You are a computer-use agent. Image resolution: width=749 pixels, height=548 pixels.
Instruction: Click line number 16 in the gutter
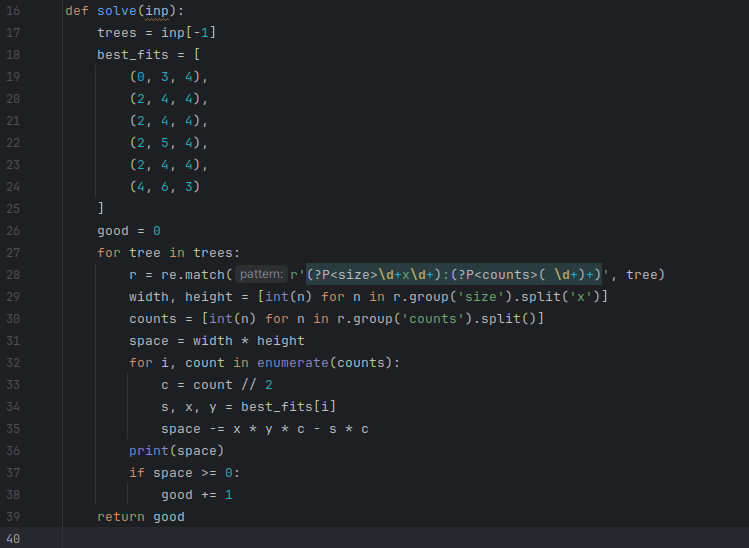(x=13, y=11)
